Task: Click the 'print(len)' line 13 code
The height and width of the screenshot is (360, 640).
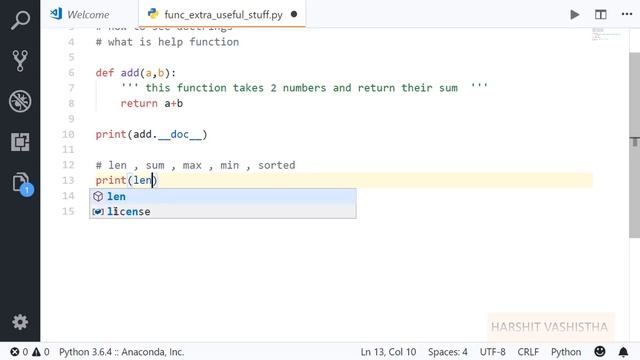Action: pos(127,180)
